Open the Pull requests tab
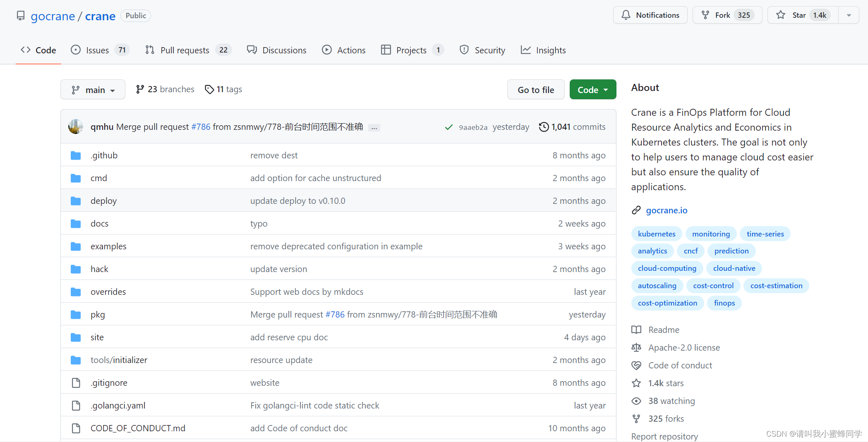The image size is (868, 442). click(x=188, y=50)
